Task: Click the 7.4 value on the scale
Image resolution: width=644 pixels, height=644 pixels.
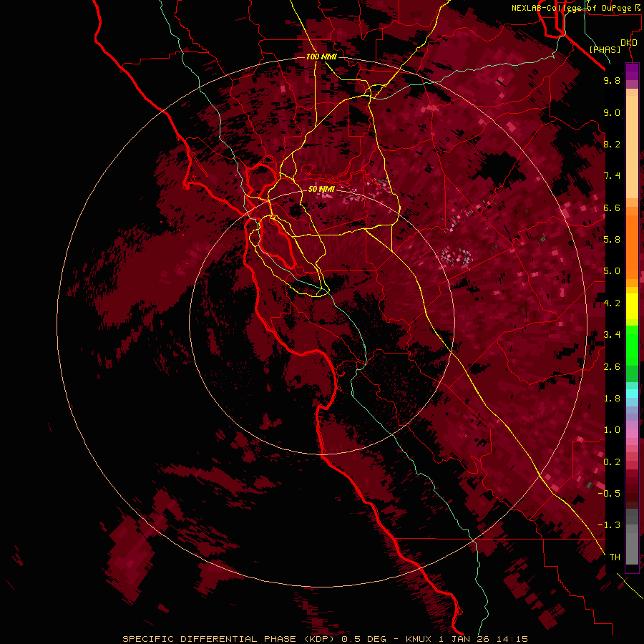Action: click(x=612, y=176)
